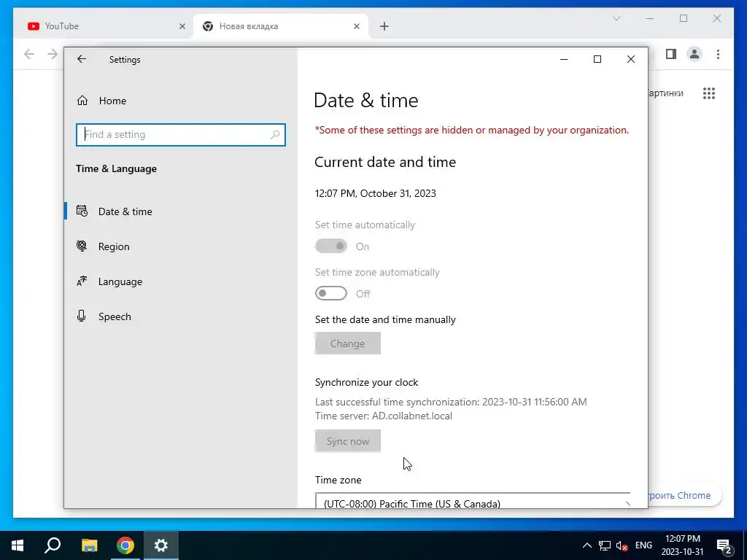Open Chrome from the taskbar

pos(125,545)
